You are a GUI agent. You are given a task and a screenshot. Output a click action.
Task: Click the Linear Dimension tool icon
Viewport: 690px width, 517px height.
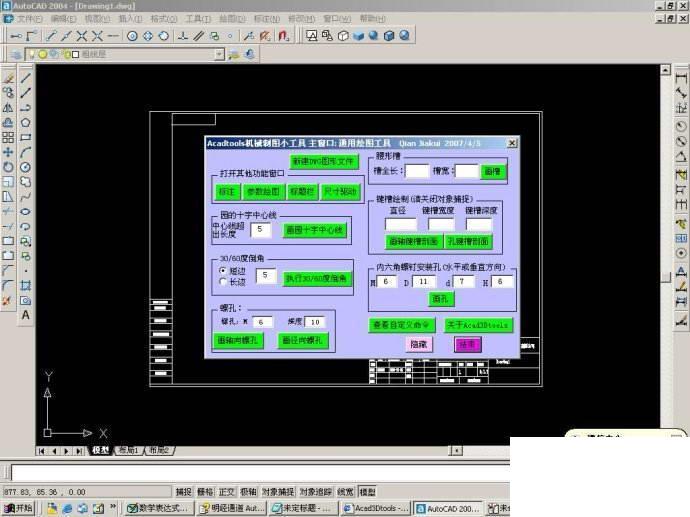coord(681,78)
